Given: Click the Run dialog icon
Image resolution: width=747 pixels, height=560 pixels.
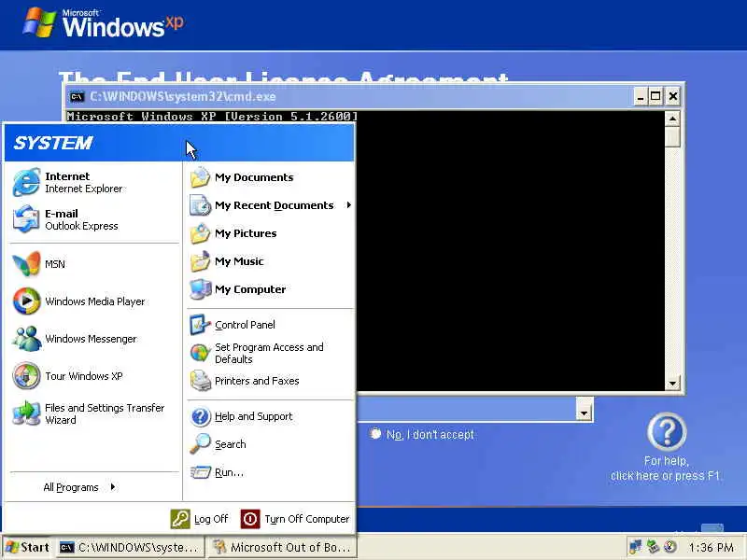Looking at the screenshot, I should pos(200,472).
